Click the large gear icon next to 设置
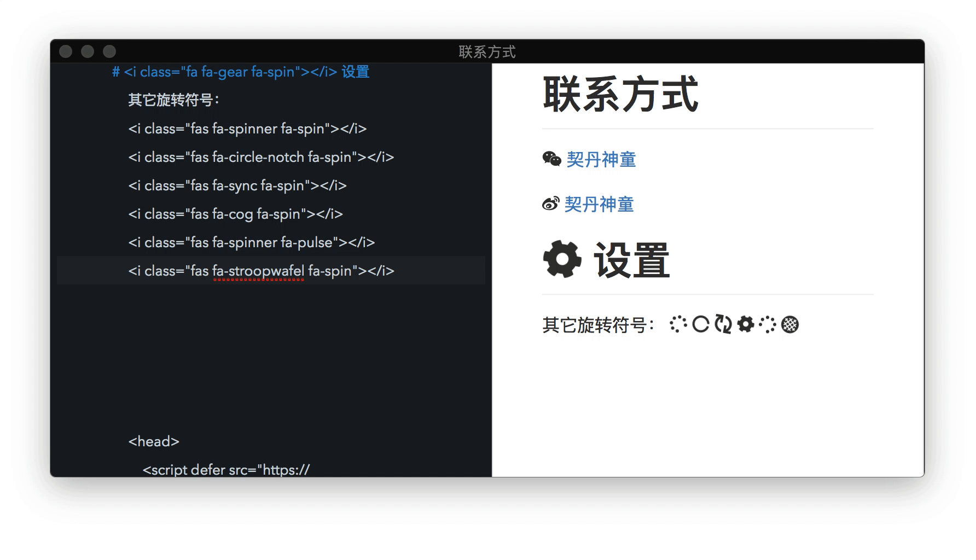 click(x=562, y=259)
